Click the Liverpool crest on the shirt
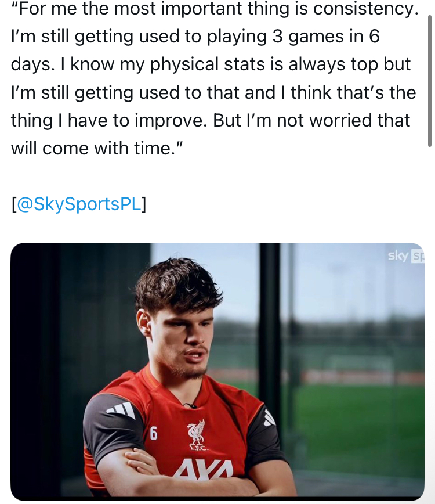 pos(196,434)
